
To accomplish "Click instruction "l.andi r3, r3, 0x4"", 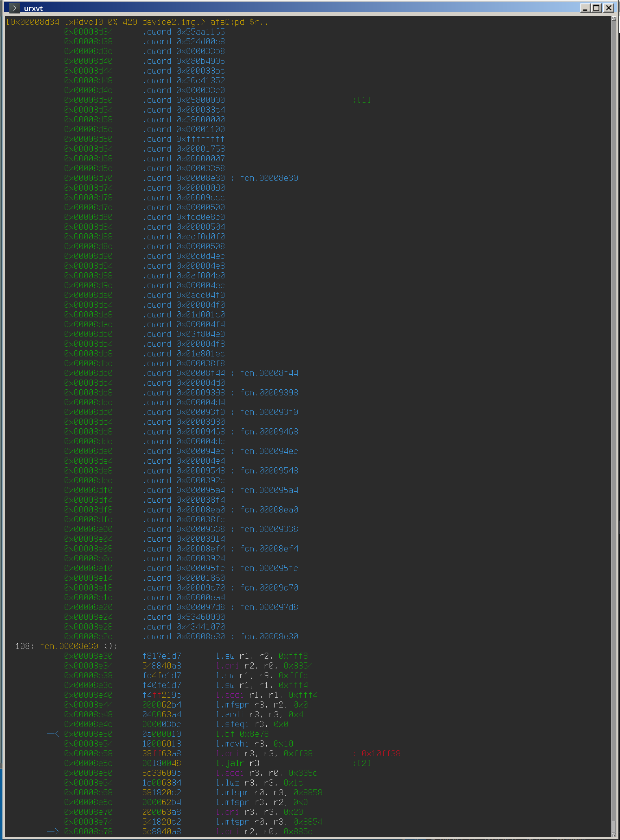I will 259,714.
